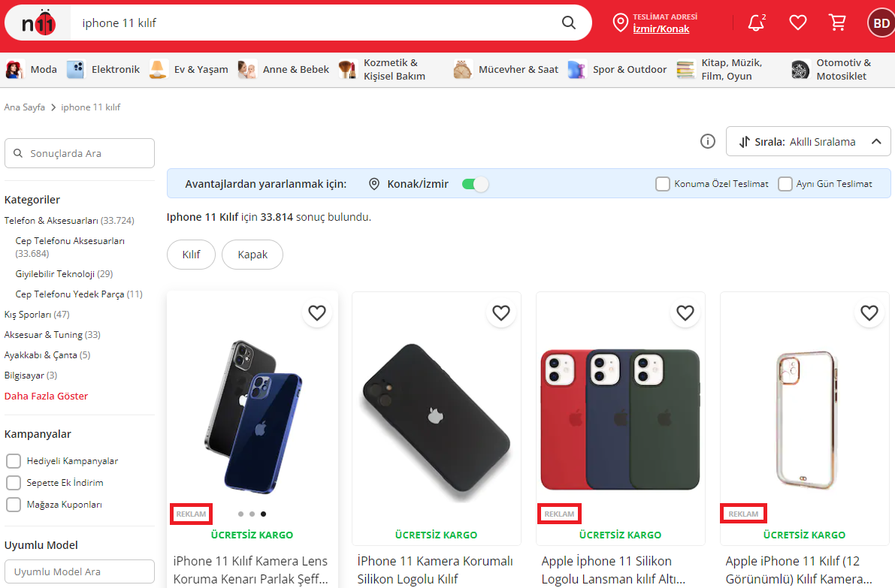Viewport: 895px width, 588px height.
Task: Open the Kozmetik & Kişisel Bakım menu
Action: (395, 70)
